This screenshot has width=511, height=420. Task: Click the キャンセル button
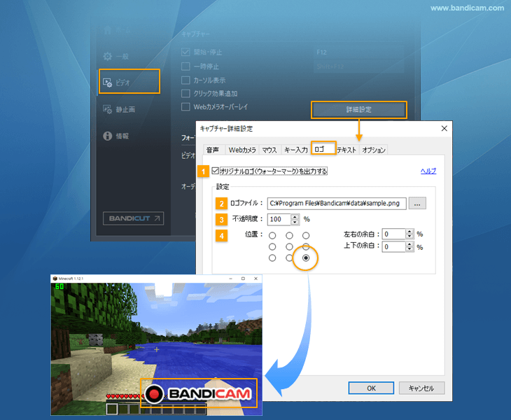click(x=421, y=388)
